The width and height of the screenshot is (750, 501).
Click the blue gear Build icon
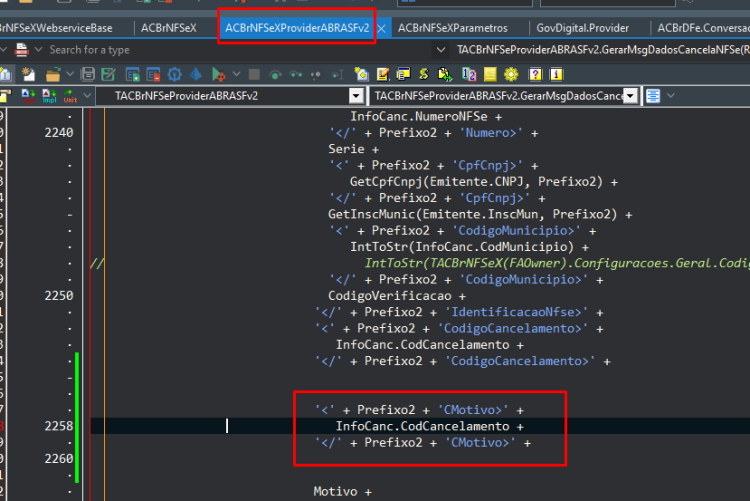point(175,74)
